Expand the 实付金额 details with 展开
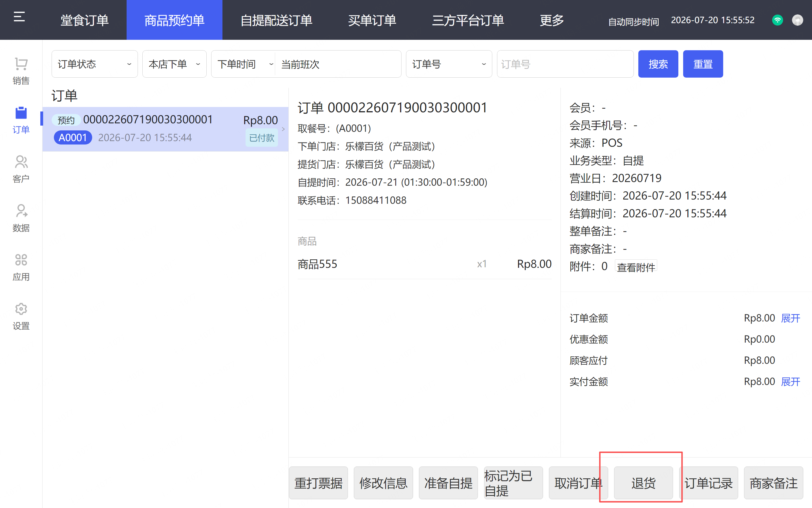The width and height of the screenshot is (812, 508). [x=791, y=382]
